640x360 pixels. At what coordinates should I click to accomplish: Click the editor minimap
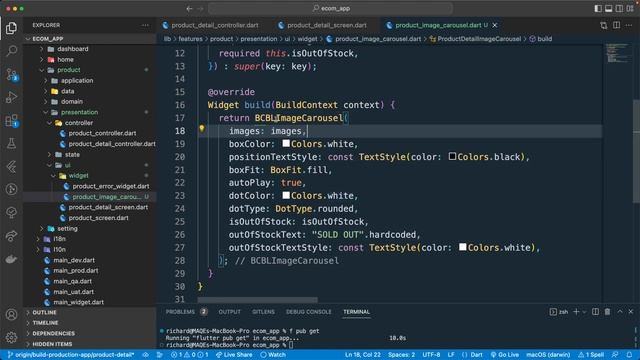[x=618, y=53]
